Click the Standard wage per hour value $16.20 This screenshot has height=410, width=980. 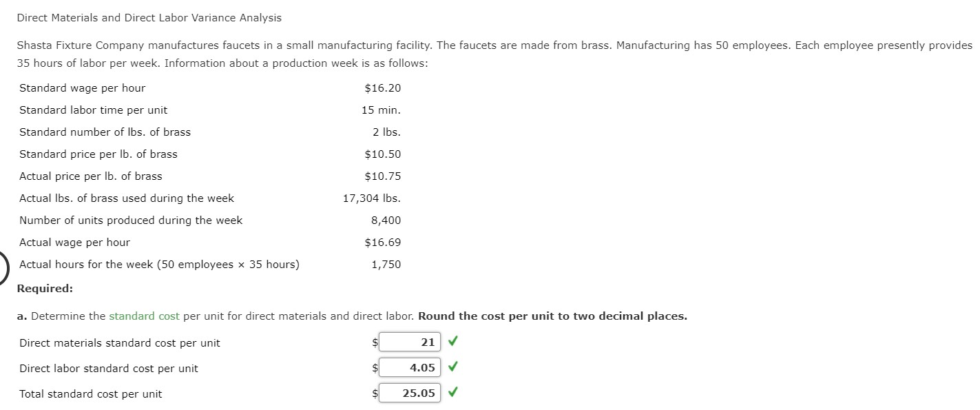click(x=383, y=88)
